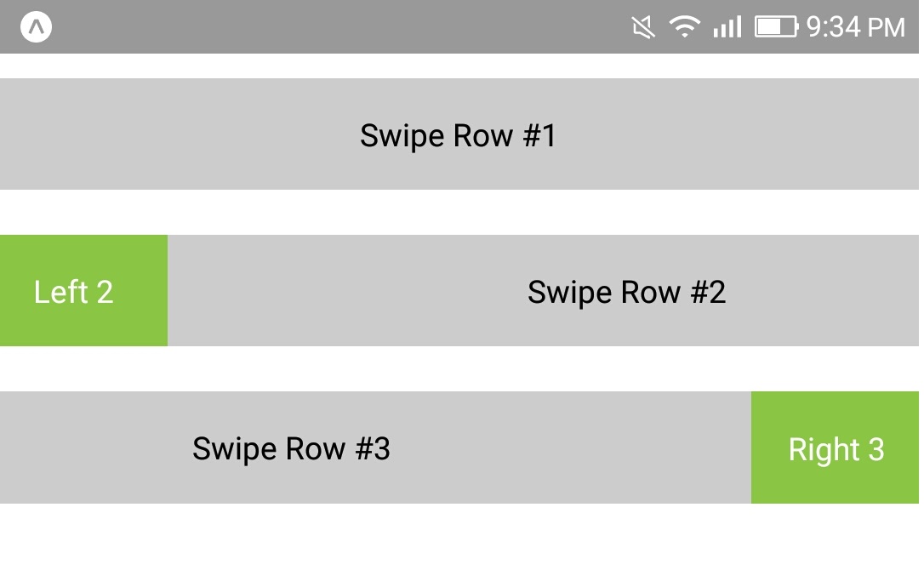This screenshot has height=570, width=924.
Task: Click the Wi-Fi signal icon
Action: point(686,26)
